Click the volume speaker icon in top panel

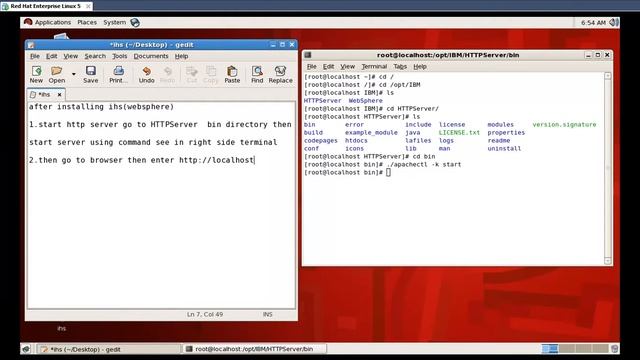tap(614, 22)
